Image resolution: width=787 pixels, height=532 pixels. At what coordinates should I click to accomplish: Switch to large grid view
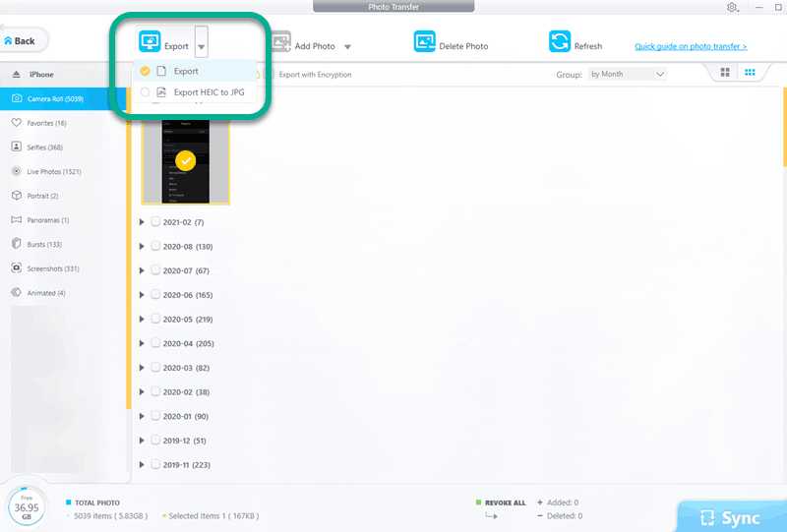725,72
